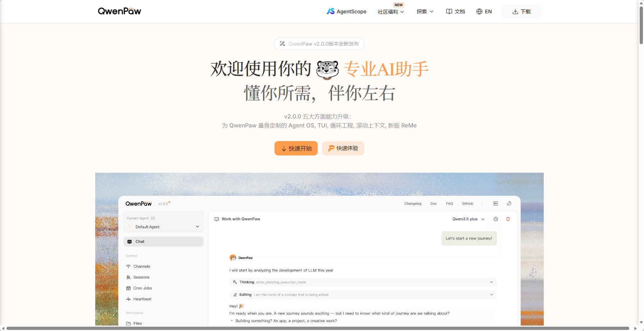This screenshot has height=331, width=644.
Task: Click the language switch icon in the preview header
Action: click(x=496, y=204)
